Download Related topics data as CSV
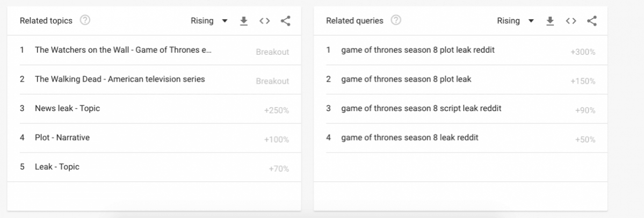The image size is (644, 218). (244, 21)
